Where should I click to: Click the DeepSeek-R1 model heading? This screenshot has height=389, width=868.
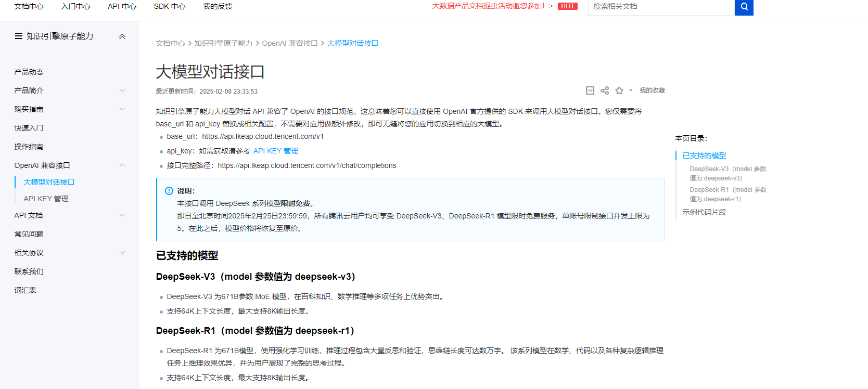click(255, 331)
